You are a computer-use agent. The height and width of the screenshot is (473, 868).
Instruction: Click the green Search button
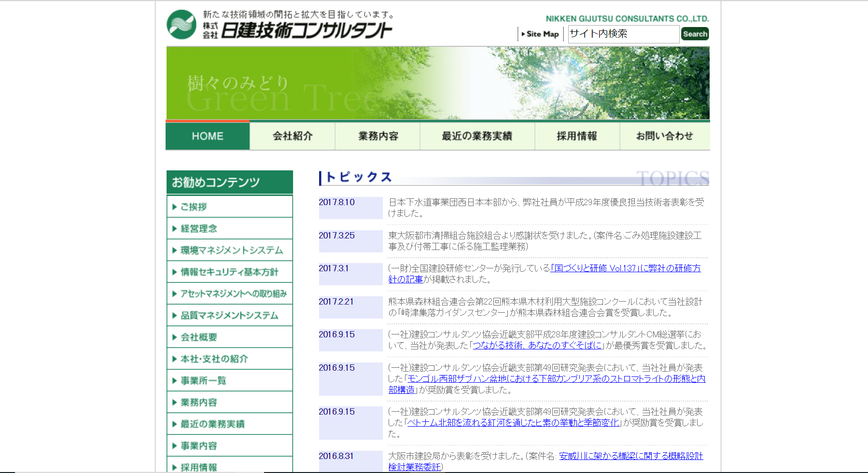695,34
